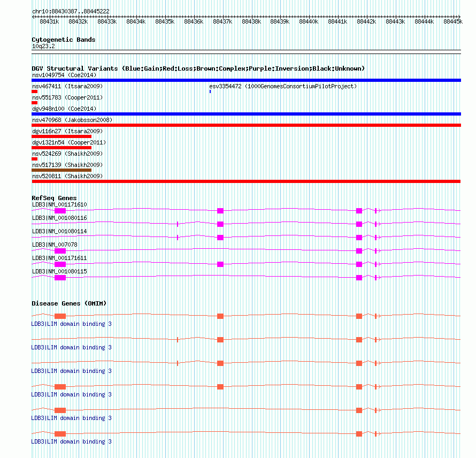Click the red loss bar of dgv116n27
476x458 pixels.
[62, 136]
